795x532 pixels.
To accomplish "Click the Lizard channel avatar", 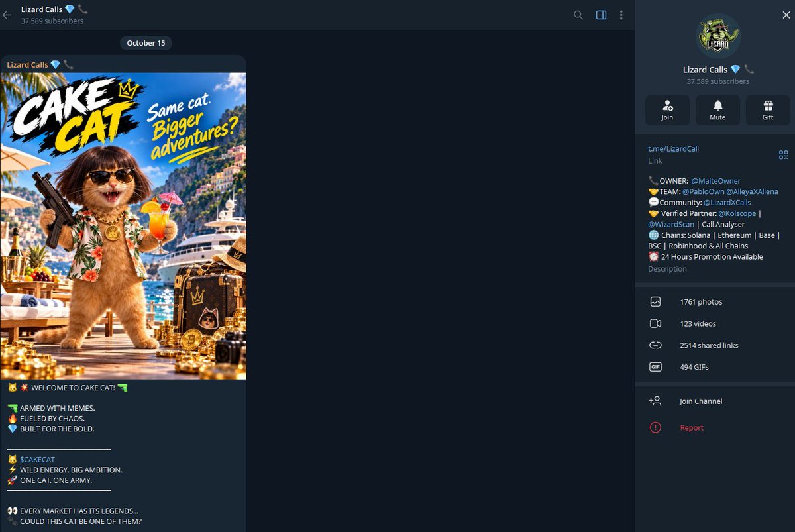I will 718,36.
